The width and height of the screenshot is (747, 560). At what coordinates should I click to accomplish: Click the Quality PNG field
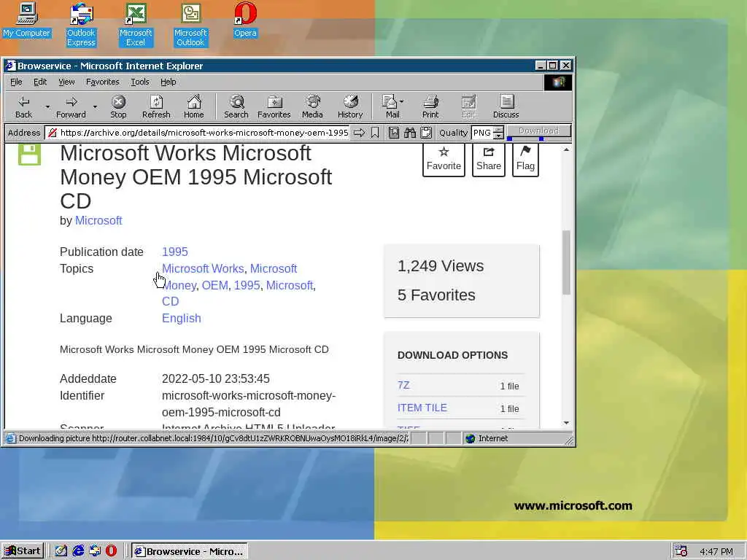[x=482, y=133]
